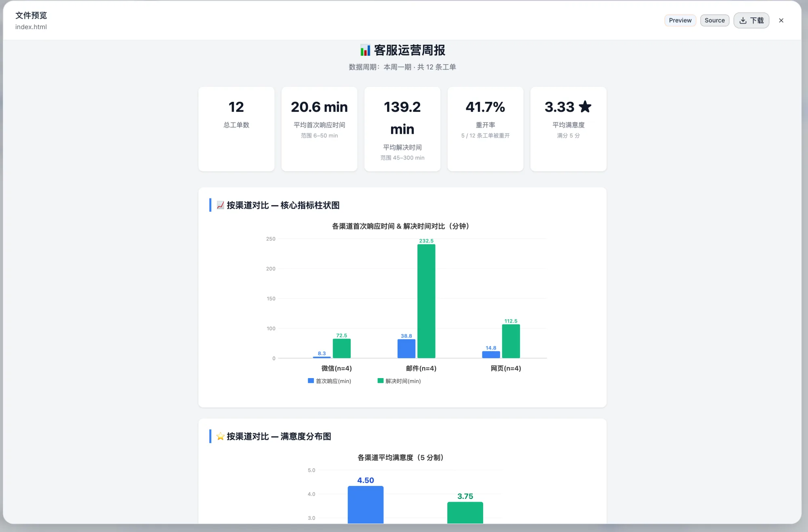Click the 重开率 label
The image size is (808, 532).
485,125
